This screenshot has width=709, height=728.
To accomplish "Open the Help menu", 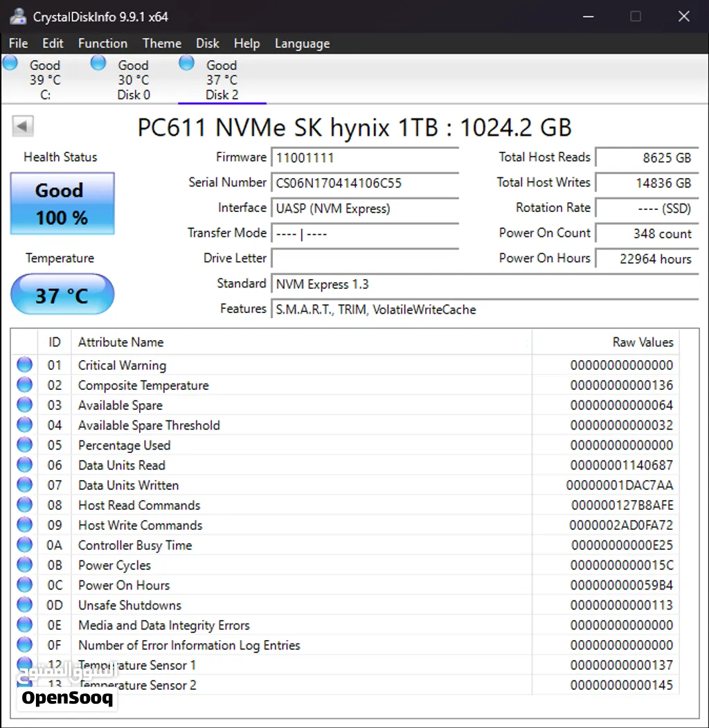I will (x=247, y=43).
